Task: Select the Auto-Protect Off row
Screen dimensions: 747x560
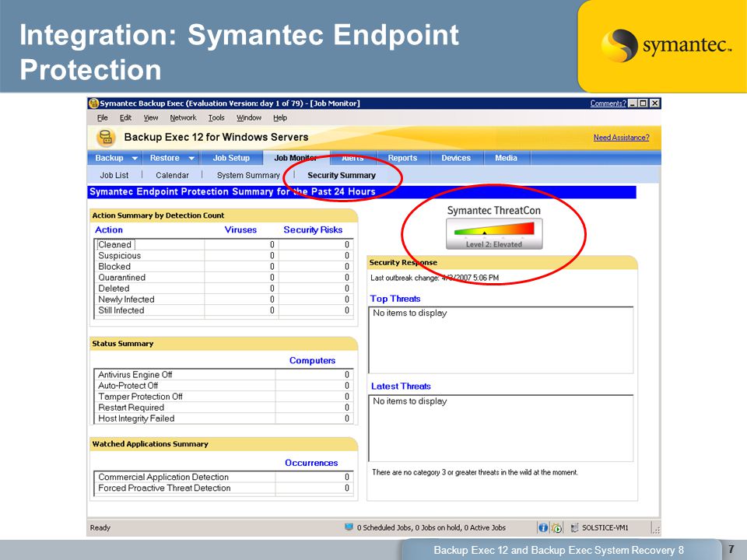Action: coord(223,386)
